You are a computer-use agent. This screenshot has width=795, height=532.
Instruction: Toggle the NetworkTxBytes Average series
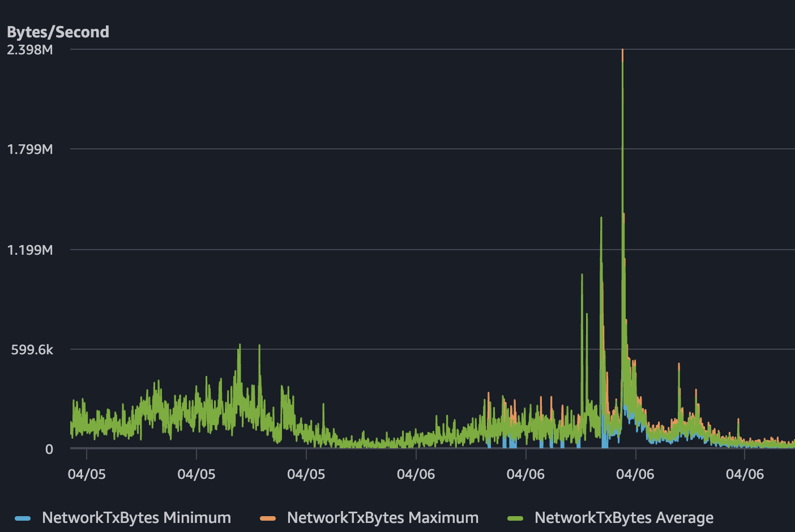623,517
